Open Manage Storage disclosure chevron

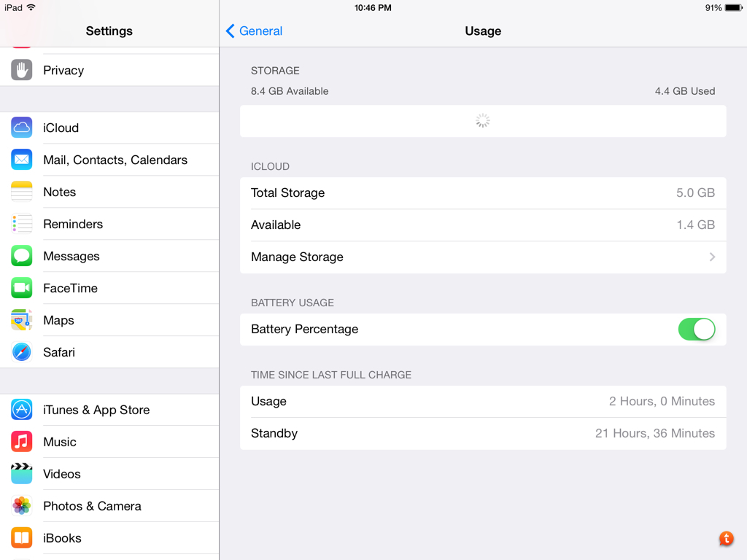tap(712, 257)
